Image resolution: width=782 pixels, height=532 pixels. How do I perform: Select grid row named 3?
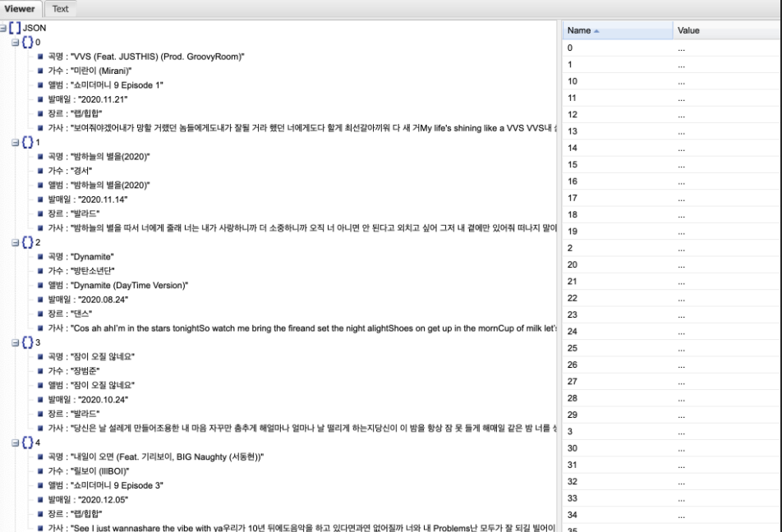point(672,431)
